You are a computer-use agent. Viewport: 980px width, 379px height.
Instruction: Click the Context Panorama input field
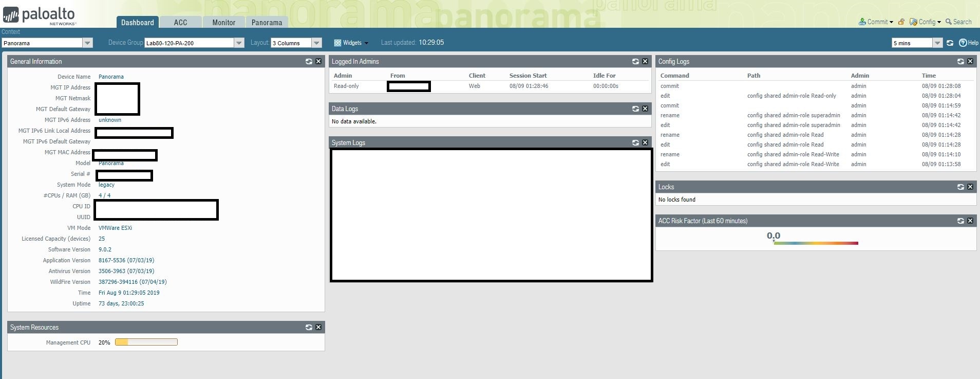(42, 43)
